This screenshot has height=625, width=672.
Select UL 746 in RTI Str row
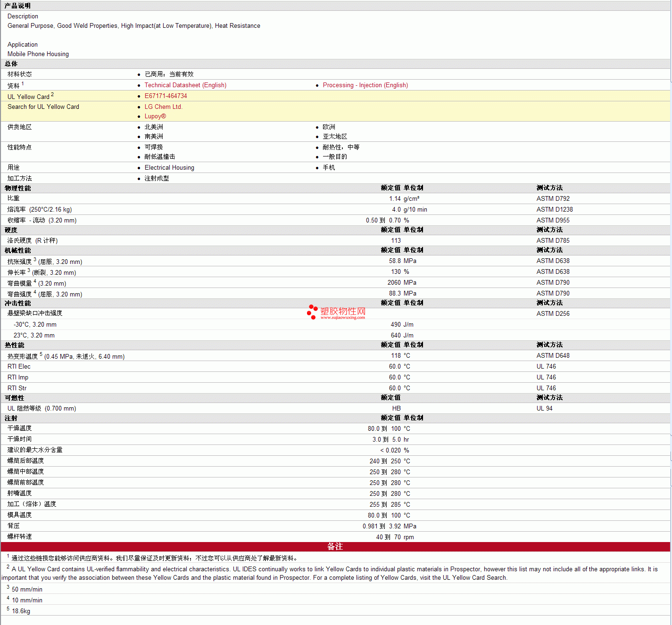point(546,388)
